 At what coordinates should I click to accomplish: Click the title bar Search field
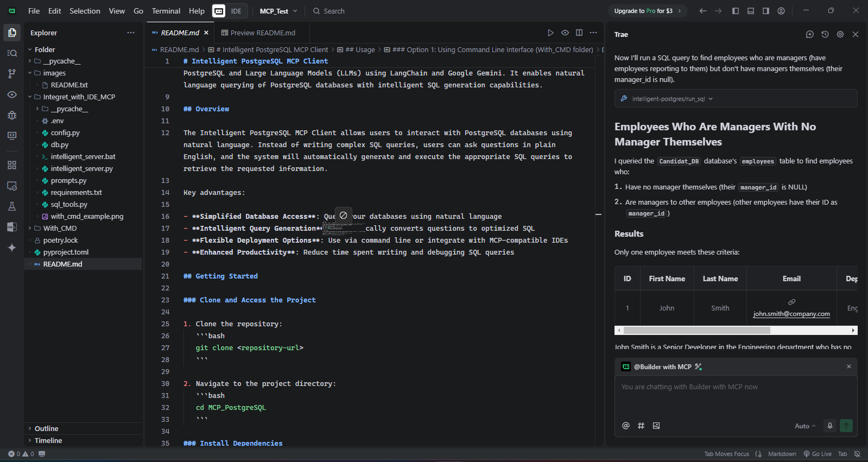(x=329, y=11)
